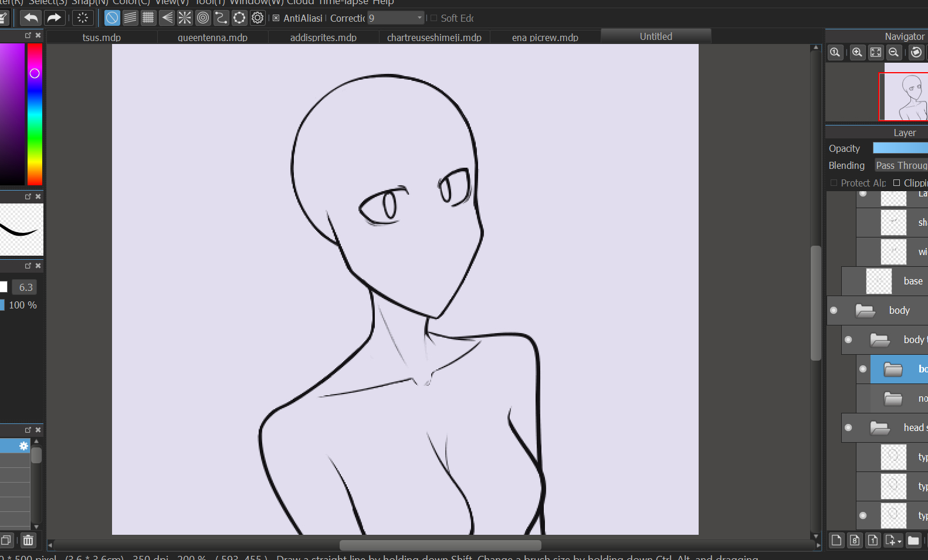928x560 pixels.
Task: Toggle the AntiAliasing checkbox
Action: coord(276,18)
